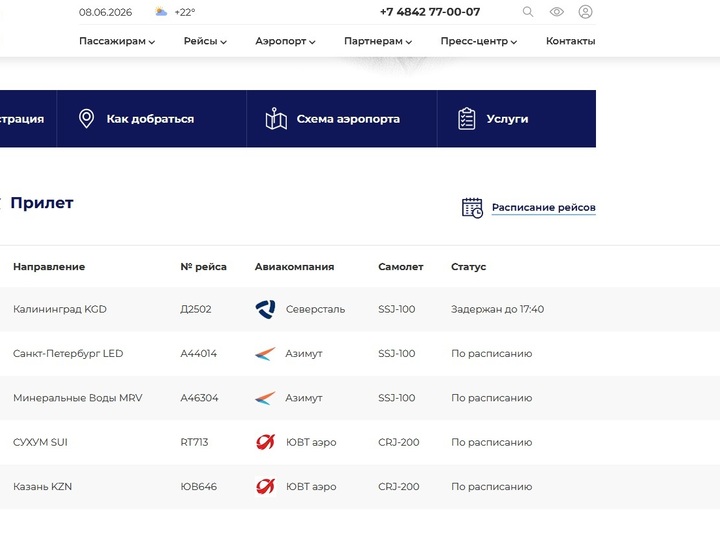This screenshot has height=552, width=720.
Task: Click flight number Д2502
Action: pyautogui.click(x=196, y=310)
